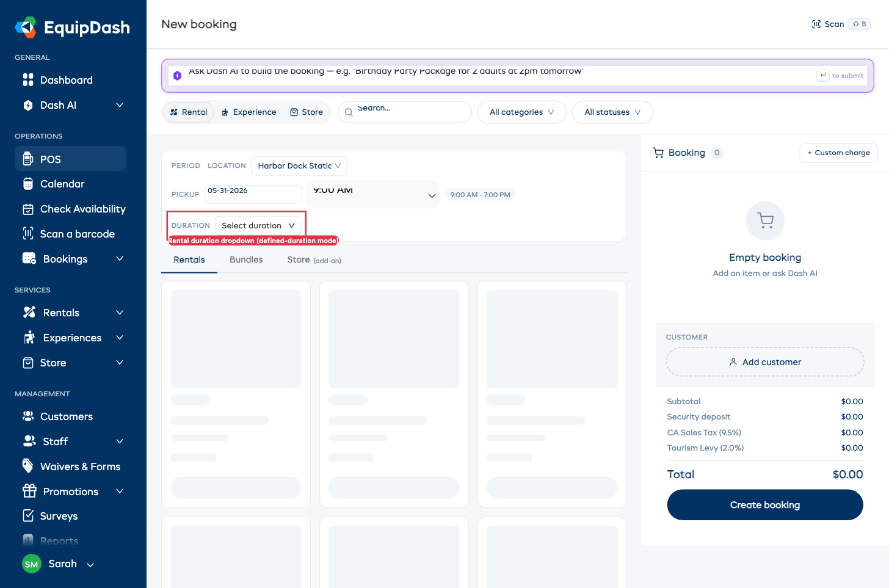Switch to the Store (add-on) tab
The height and width of the screenshot is (588, 889).
(314, 260)
